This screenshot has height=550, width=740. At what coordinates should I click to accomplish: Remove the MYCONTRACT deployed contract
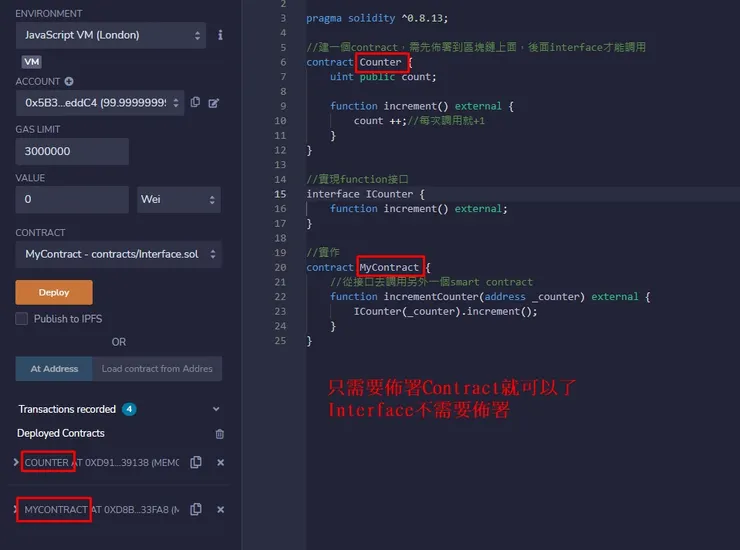point(220,509)
